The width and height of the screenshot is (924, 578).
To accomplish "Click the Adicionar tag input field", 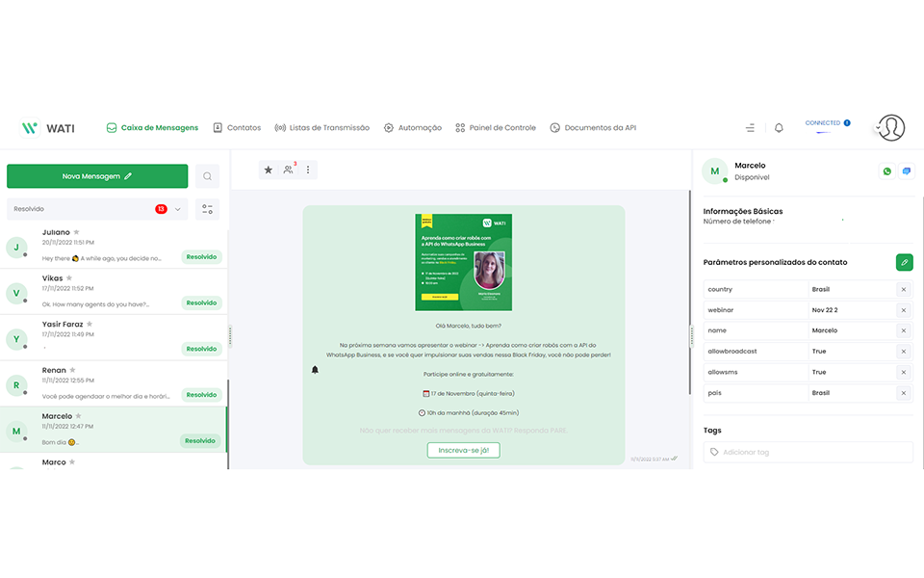I will click(807, 452).
